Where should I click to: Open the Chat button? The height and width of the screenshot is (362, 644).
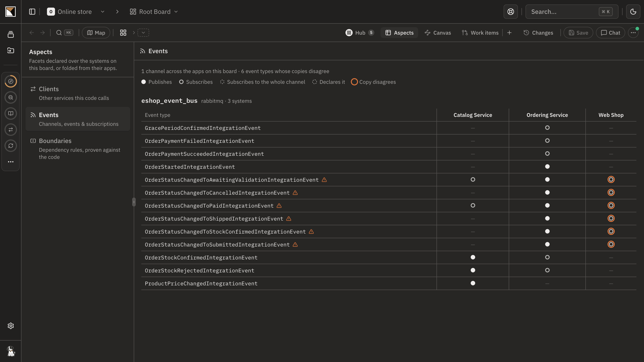tap(610, 33)
